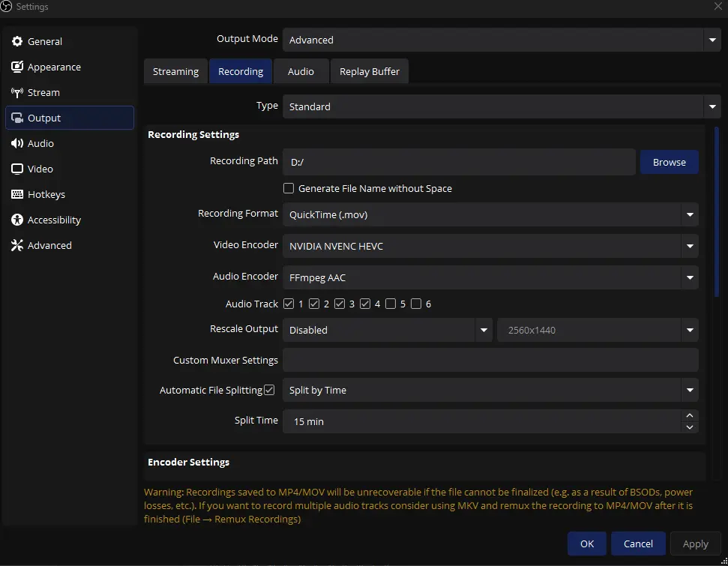Click the Custom Muxer Settings input field
This screenshot has height=566, width=728.
[x=490, y=361]
